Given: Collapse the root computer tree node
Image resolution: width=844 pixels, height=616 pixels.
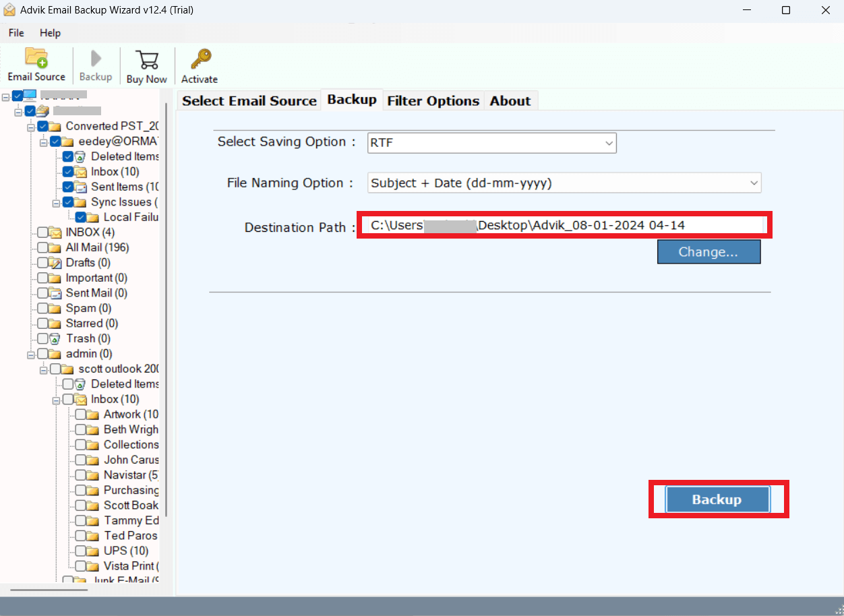Looking at the screenshot, I should (x=5, y=96).
